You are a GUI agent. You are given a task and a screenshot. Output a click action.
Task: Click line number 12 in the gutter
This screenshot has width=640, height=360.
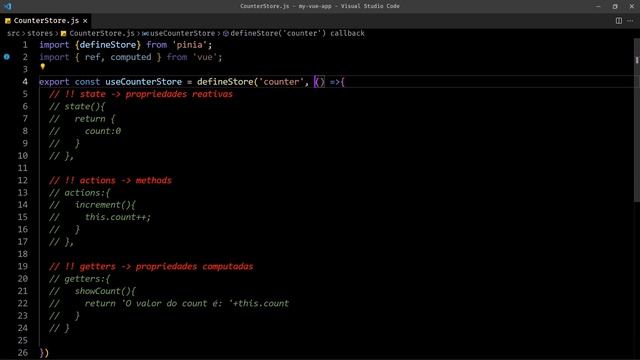[x=23, y=180]
